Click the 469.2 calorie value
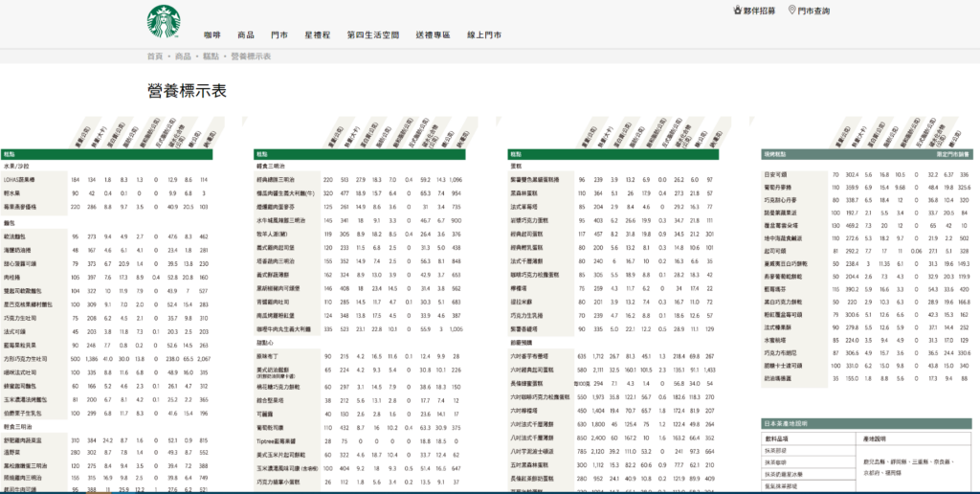This screenshot has height=494, width=980. (853, 226)
